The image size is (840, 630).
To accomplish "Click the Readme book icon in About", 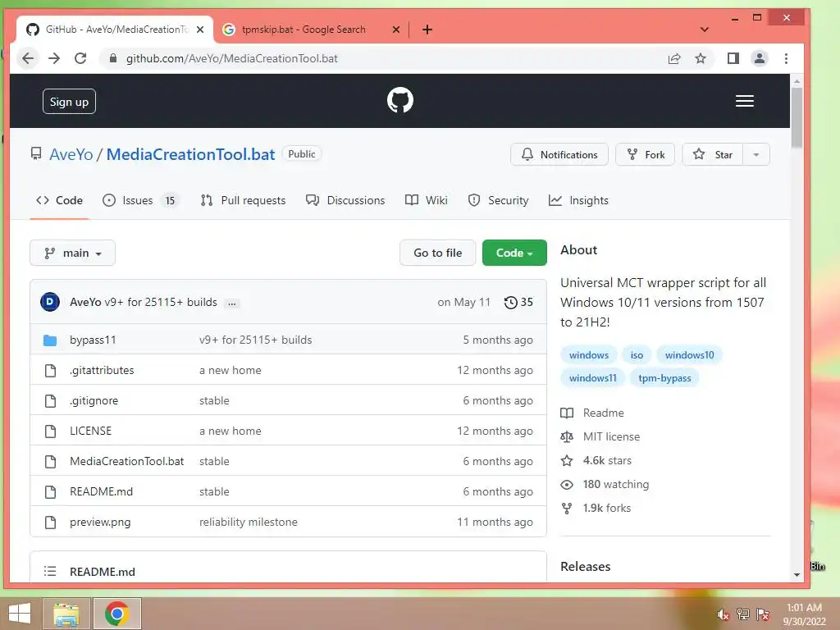I will tap(567, 413).
